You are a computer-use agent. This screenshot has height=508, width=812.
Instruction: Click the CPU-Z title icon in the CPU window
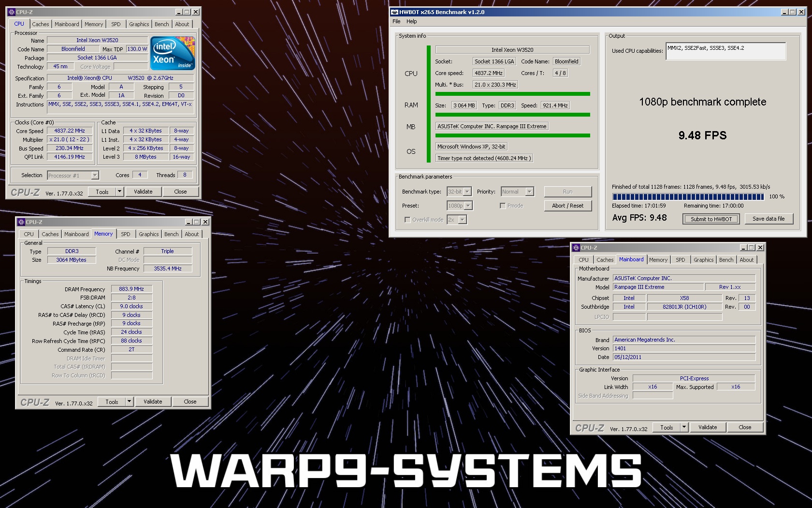tap(12, 12)
